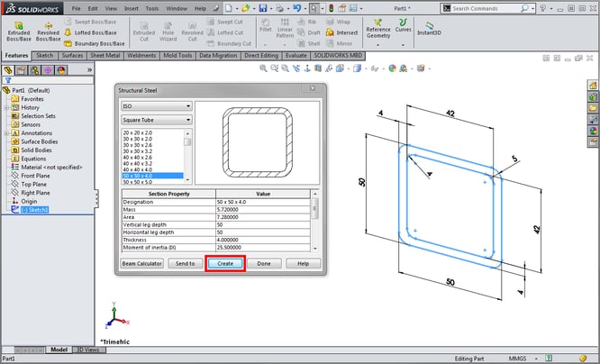This screenshot has width=600, height=364.
Task: Open the Design Library task pane icon
Action: 593,96
